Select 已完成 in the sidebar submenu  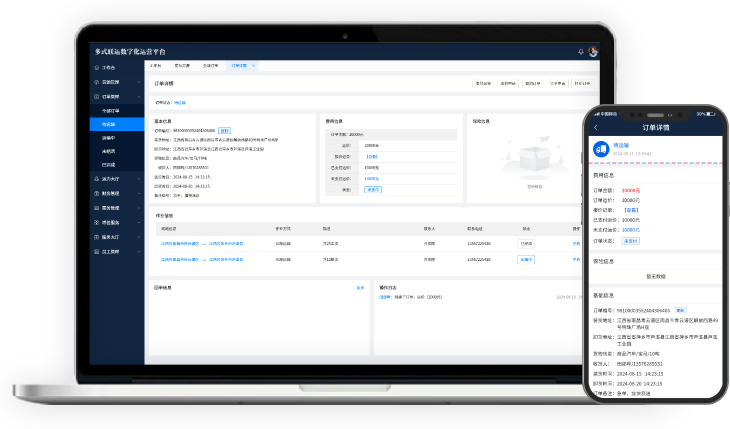click(x=108, y=164)
